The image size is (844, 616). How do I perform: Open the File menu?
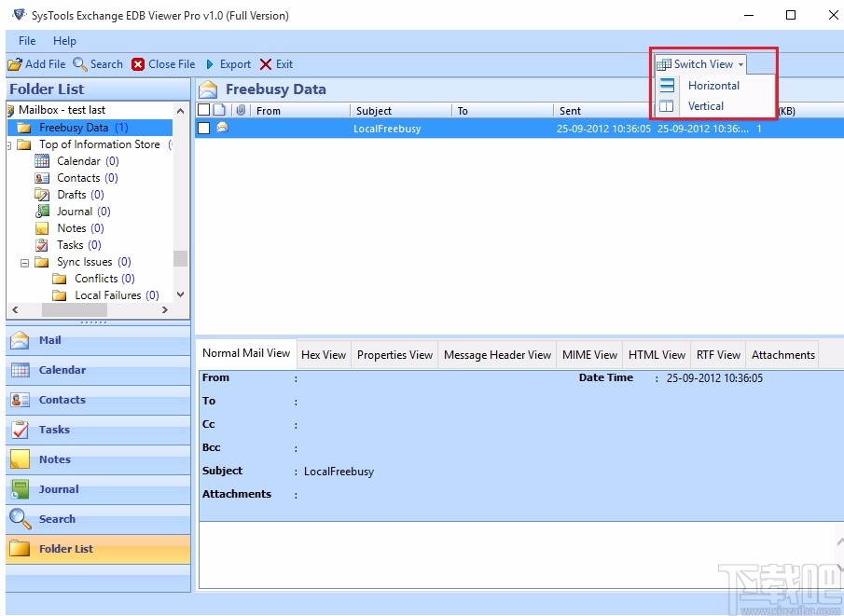[25, 40]
